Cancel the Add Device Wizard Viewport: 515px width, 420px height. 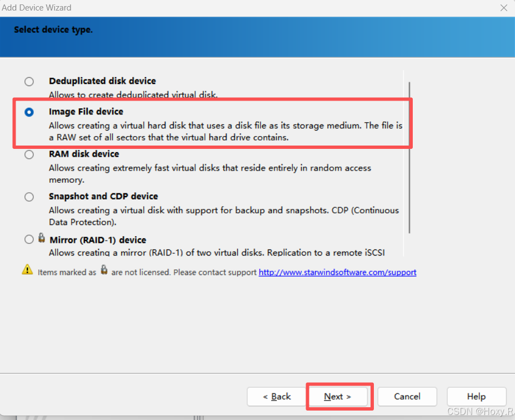point(407,397)
